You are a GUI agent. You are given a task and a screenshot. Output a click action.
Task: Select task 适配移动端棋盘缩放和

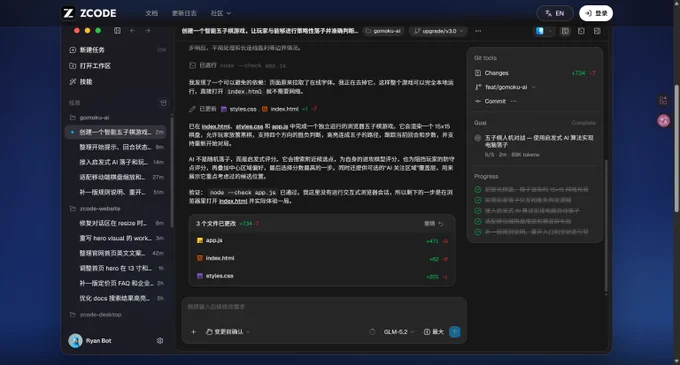[x=115, y=177]
